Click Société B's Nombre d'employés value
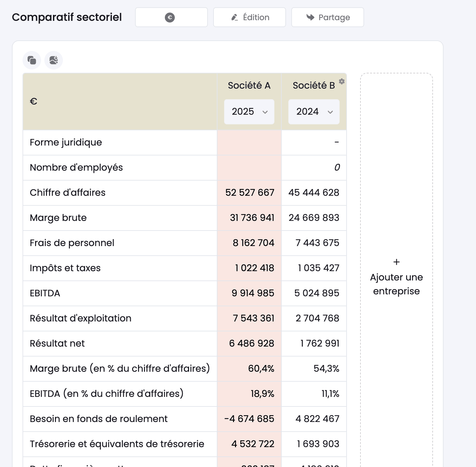 [337, 167]
